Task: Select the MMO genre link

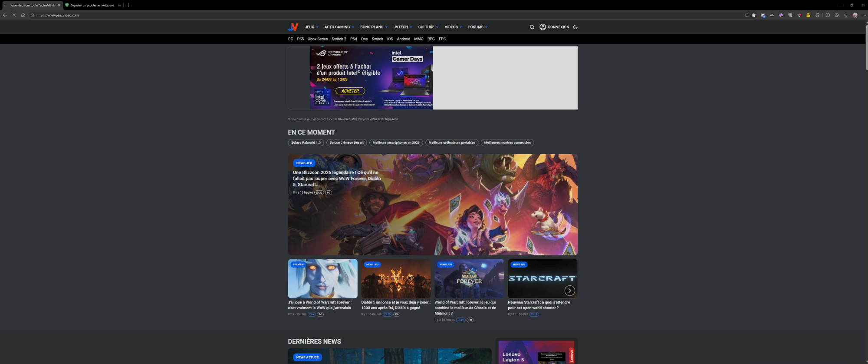Action: [419, 39]
